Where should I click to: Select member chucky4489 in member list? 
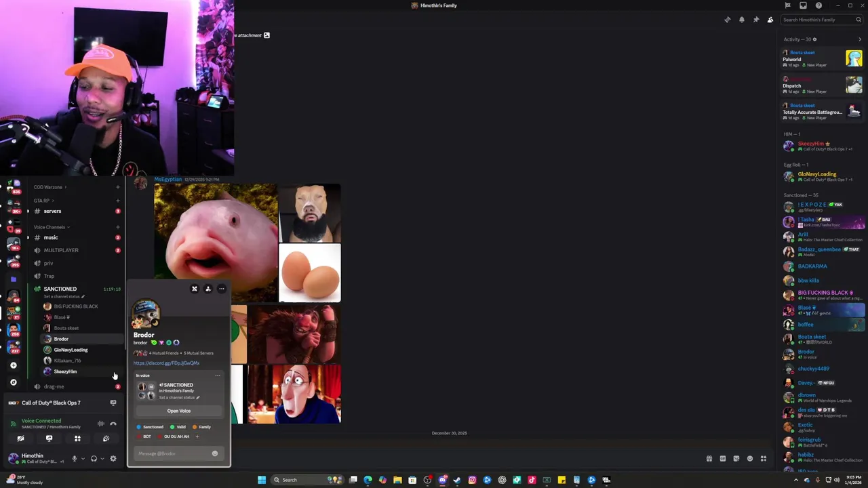pos(823,369)
